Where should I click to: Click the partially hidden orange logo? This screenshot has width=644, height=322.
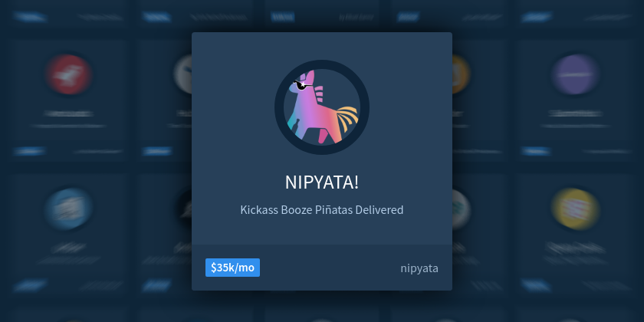[x=461, y=74]
